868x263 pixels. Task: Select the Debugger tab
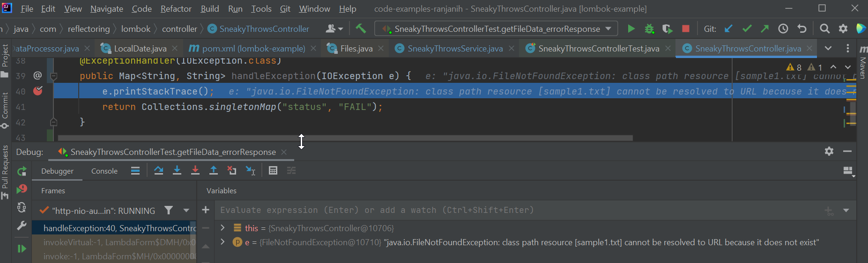[57, 171]
